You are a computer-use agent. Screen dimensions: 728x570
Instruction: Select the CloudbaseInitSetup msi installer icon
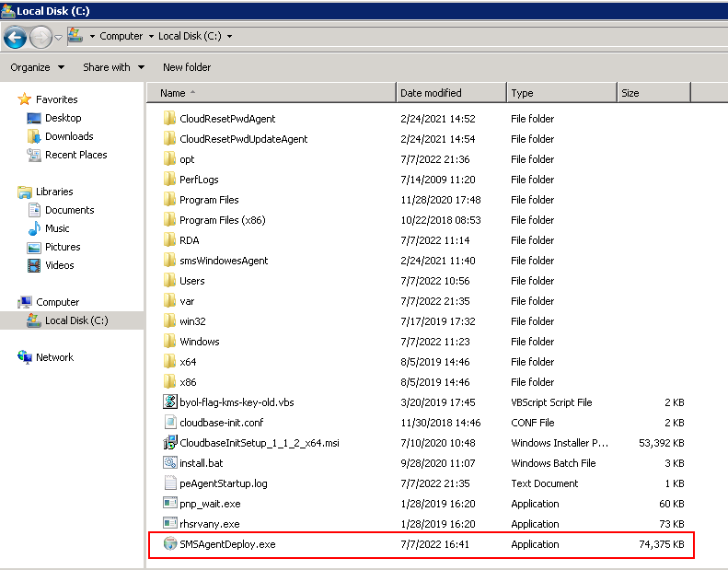point(169,443)
